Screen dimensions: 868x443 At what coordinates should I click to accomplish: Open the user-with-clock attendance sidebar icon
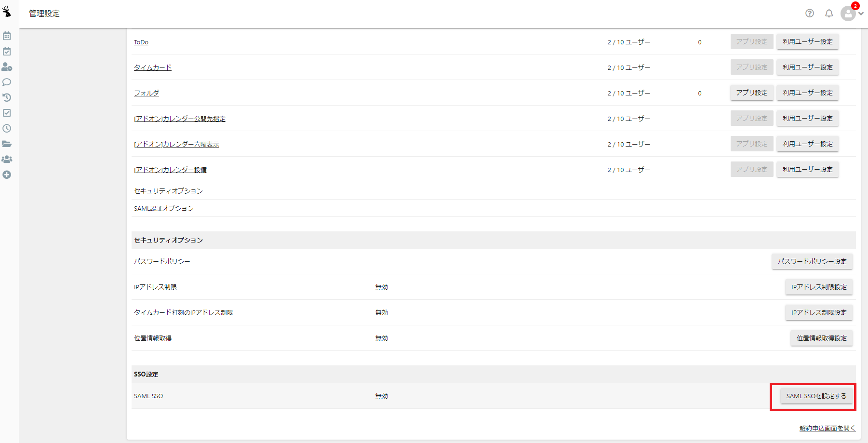click(x=7, y=67)
